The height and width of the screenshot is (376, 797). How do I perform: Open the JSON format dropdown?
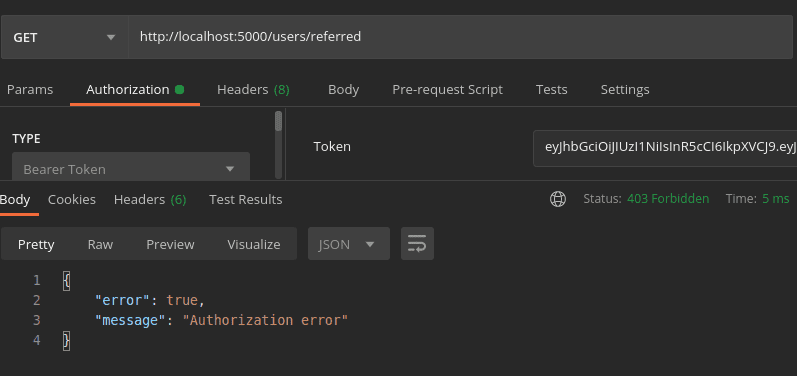coord(349,244)
